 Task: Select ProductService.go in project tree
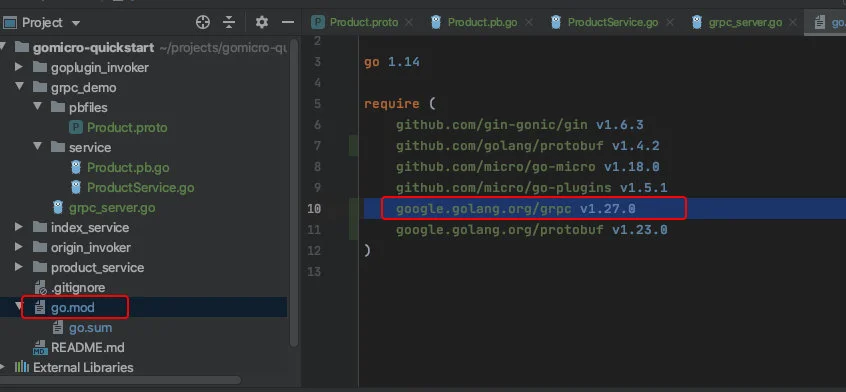coord(140,187)
